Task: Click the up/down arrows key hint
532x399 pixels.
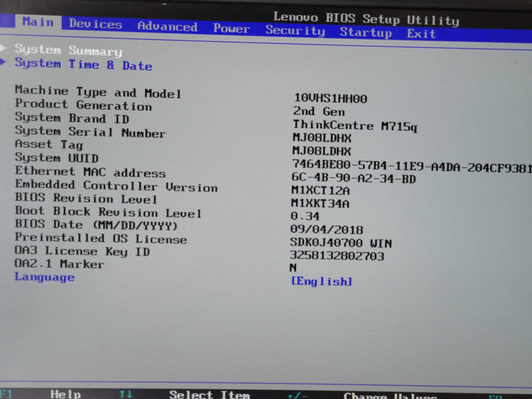Action: [x=126, y=394]
